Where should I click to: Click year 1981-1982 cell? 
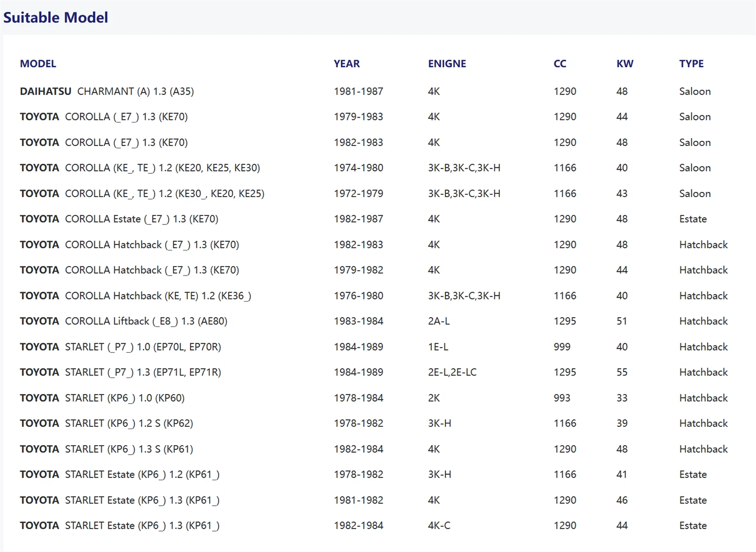click(x=359, y=500)
